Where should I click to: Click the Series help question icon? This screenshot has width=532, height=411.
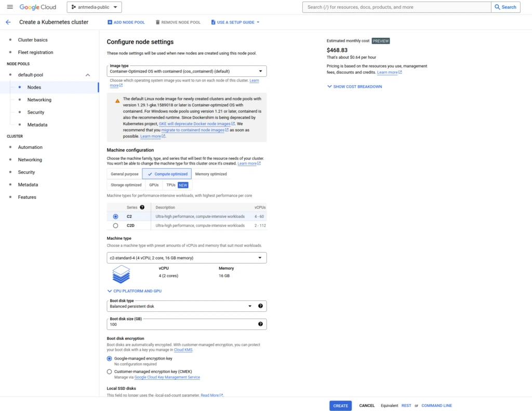[142, 208]
